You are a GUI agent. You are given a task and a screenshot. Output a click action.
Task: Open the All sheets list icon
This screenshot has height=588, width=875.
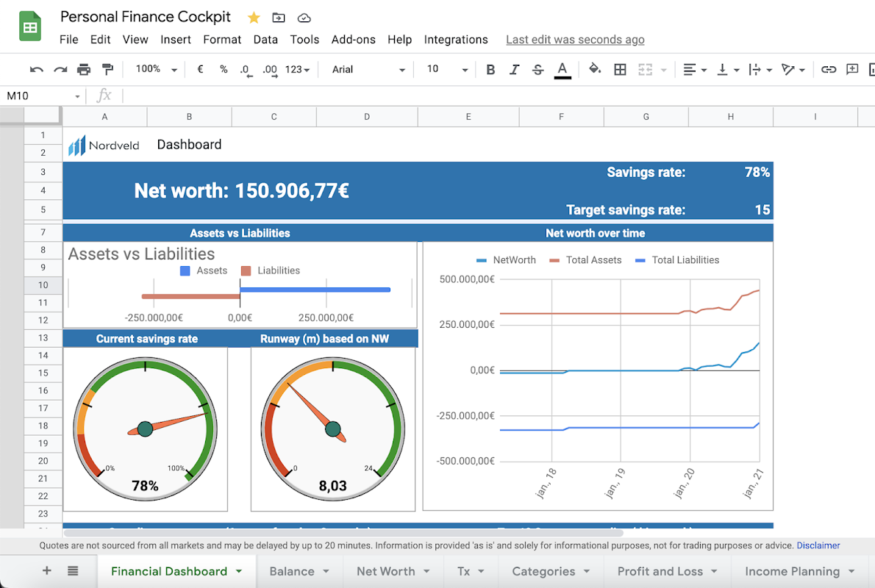pos(73,570)
